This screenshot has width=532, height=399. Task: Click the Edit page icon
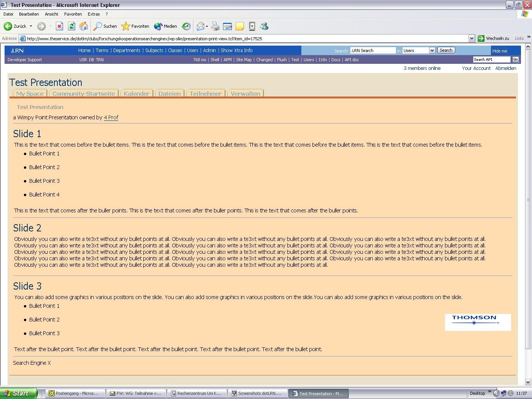(x=227, y=26)
